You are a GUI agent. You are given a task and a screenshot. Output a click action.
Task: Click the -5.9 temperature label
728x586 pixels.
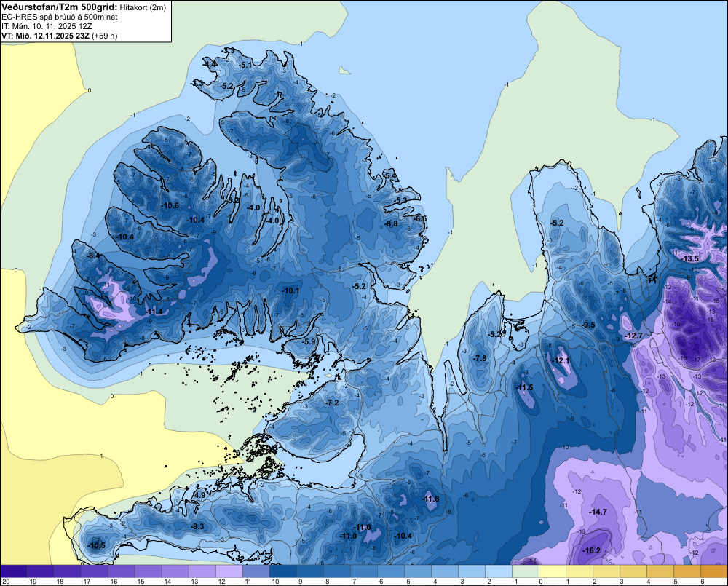tap(309, 341)
